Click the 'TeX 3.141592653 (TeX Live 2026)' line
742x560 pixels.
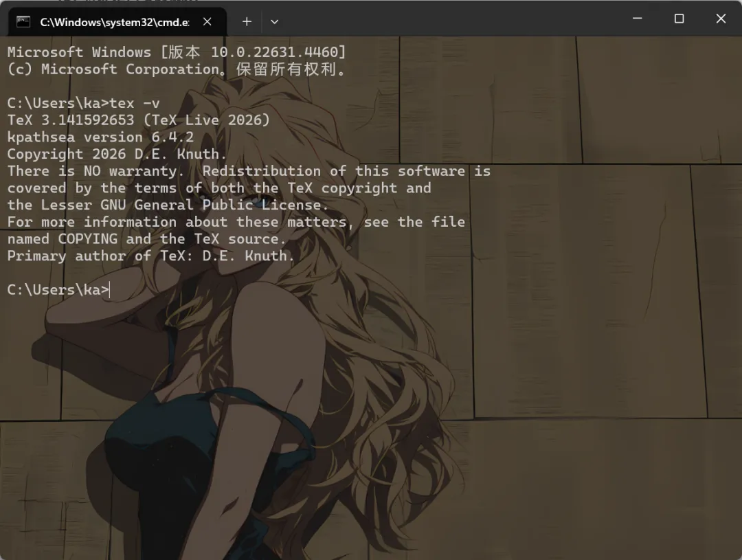point(139,120)
